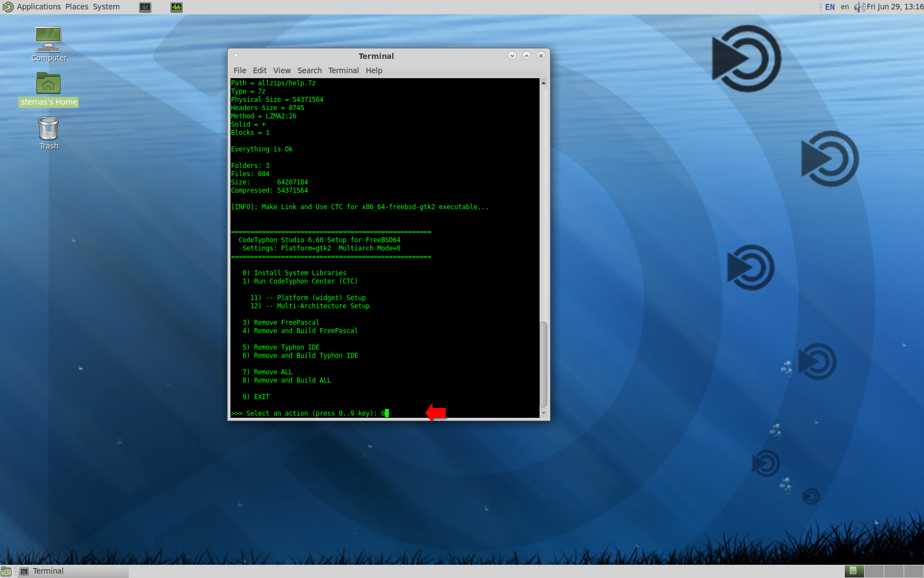924x578 pixels.
Task: Open the Terminal menu in menubar
Action: click(343, 70)
